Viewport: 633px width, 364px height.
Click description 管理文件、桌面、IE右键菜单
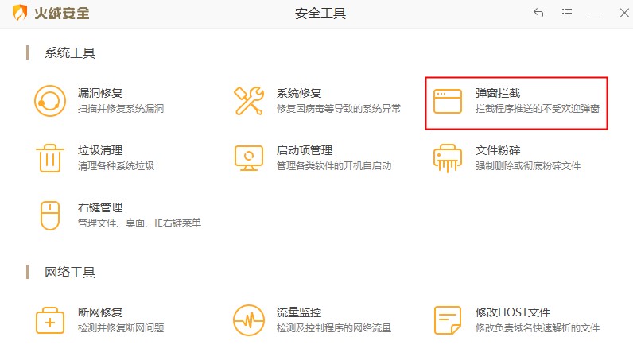139,223
